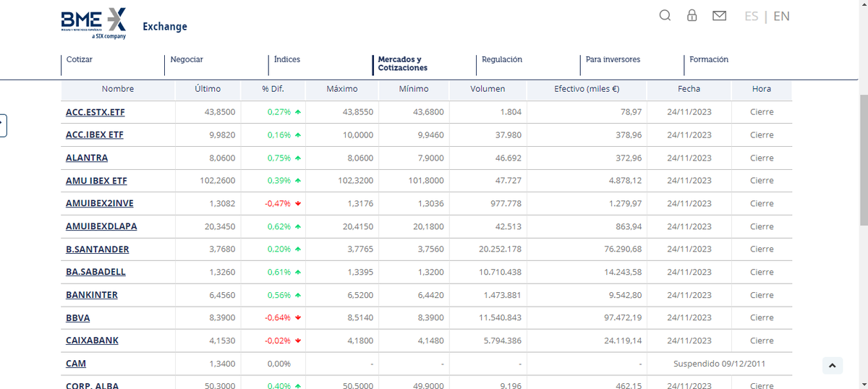Select the 0,62% change for AMUIBEXDLAPA

(279, 226)
